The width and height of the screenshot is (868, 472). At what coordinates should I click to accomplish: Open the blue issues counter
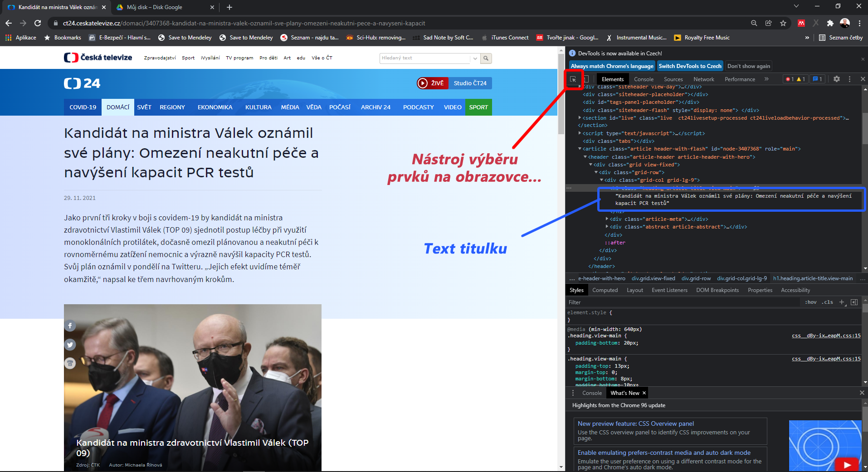817,79
